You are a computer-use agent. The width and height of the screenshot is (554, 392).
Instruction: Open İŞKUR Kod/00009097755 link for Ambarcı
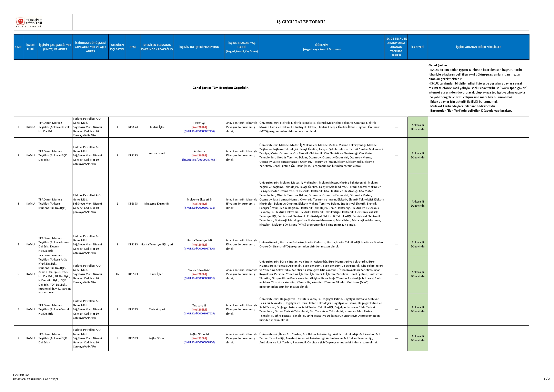click(x=199, y=160)
